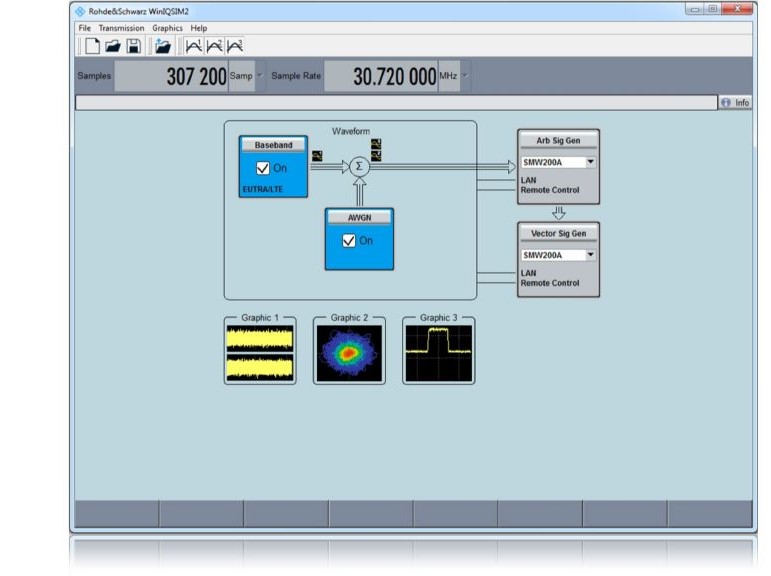This screenshot has height=576, width=771.
Task: Open the Graphic 1 waveform thumbnail
Action: pos(260,352)
